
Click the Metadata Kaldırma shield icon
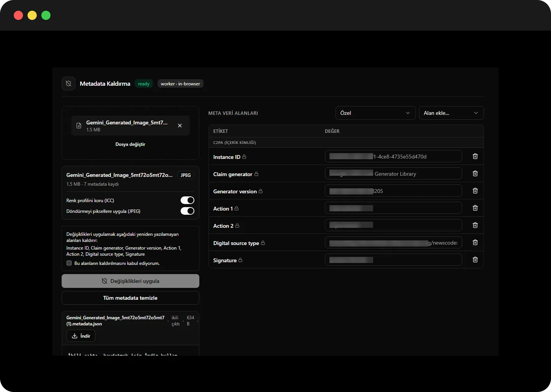(68, 83)
